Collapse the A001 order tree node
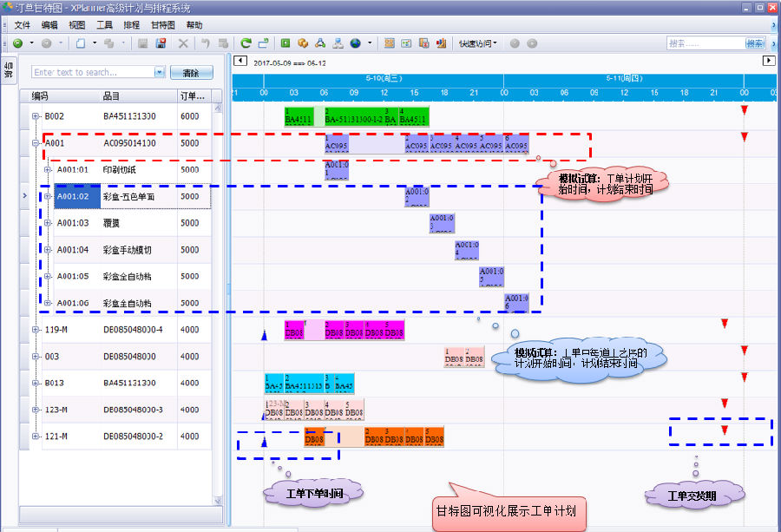This screenshot has width=781, height=532. [36, 143]
